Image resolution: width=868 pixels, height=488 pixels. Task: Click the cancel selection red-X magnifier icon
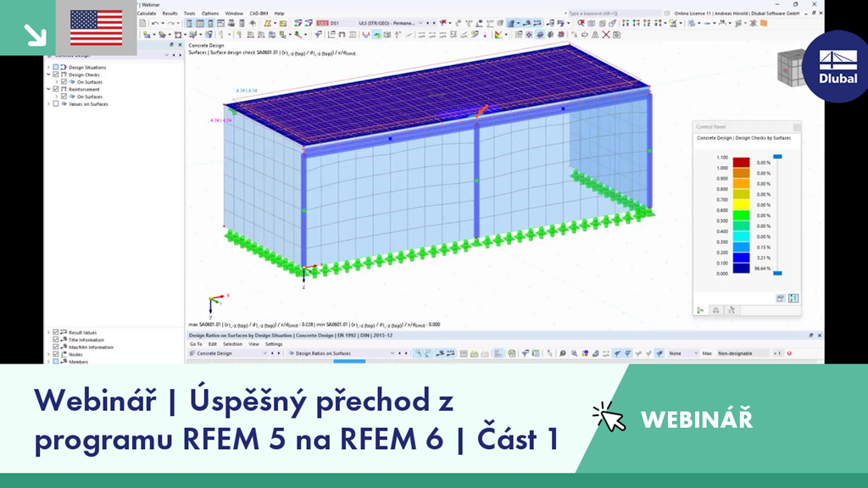(581, 23)
